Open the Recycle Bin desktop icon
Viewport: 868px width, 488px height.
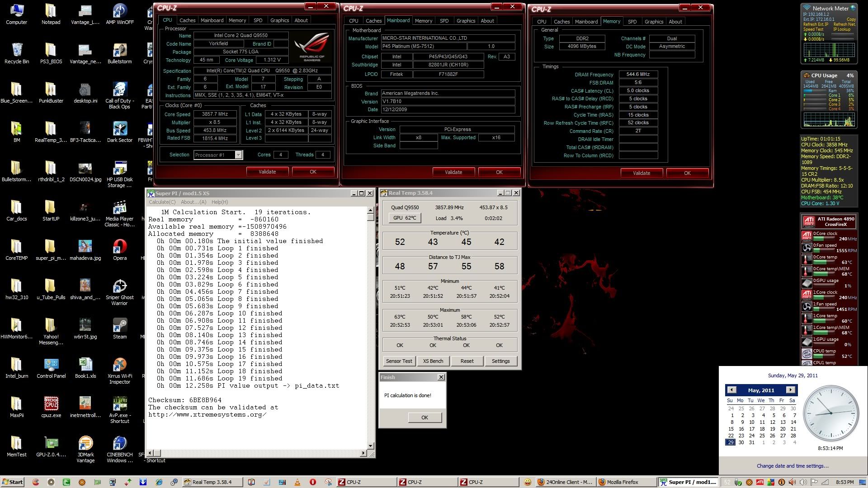coord(16,53)
